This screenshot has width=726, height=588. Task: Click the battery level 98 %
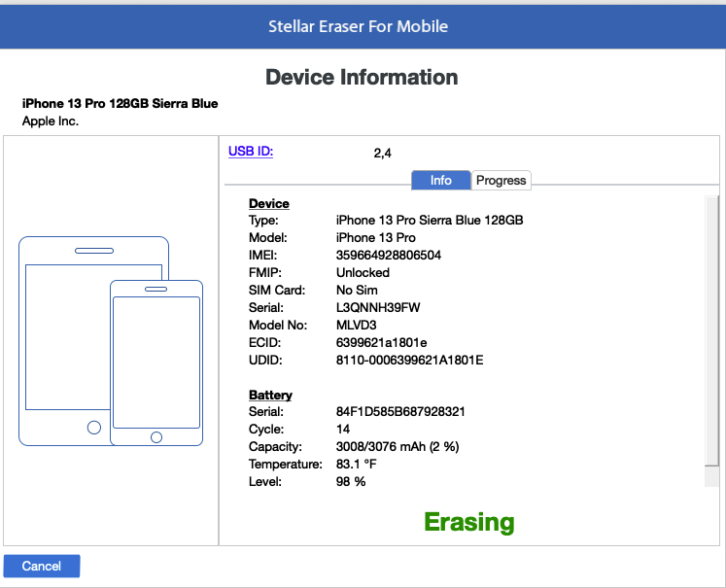click(351, 481)
